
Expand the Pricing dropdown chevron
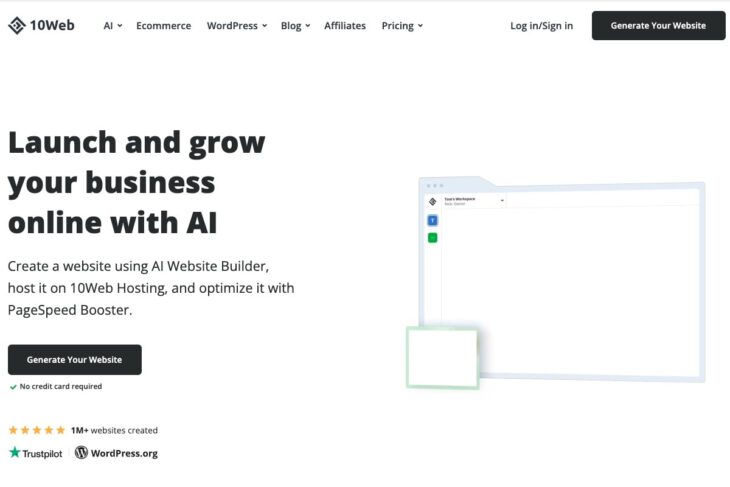pyautogui.click(x=420, y=26)
